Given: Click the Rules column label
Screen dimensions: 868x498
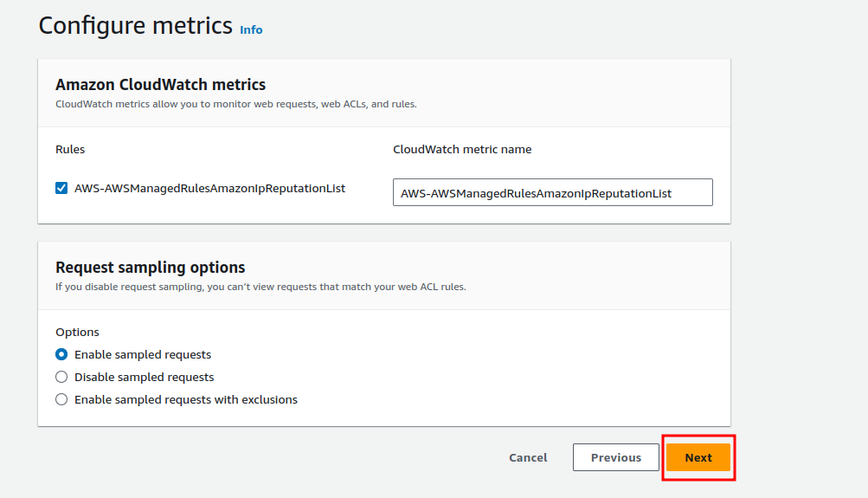Looking at the screenshot, I should point(70,150).
